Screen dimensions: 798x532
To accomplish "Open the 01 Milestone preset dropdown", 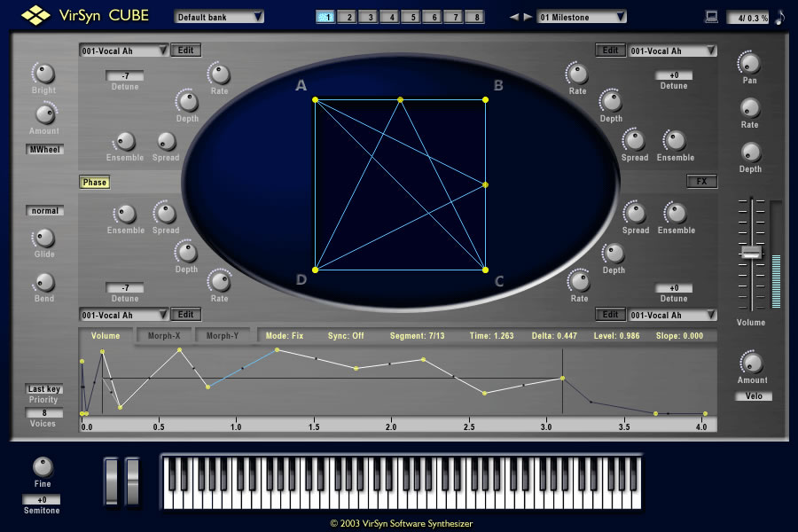I will click(x=582, y=17).
